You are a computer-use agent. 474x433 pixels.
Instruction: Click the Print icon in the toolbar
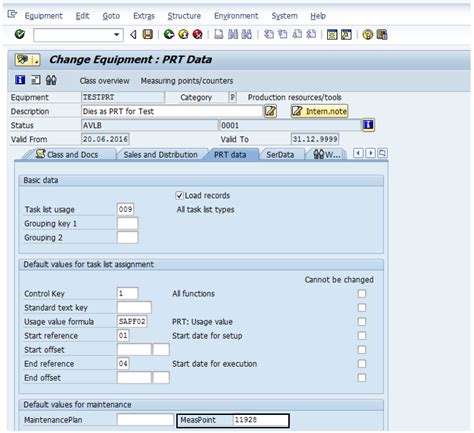pyautogui.click(x=219, y=34)
